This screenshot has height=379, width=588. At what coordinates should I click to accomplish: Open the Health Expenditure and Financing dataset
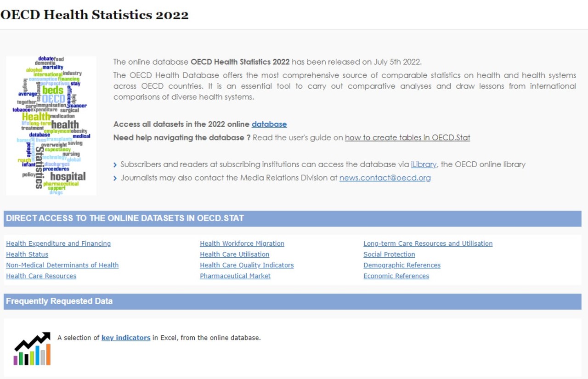pyautogui.click(x=58, y=243)
